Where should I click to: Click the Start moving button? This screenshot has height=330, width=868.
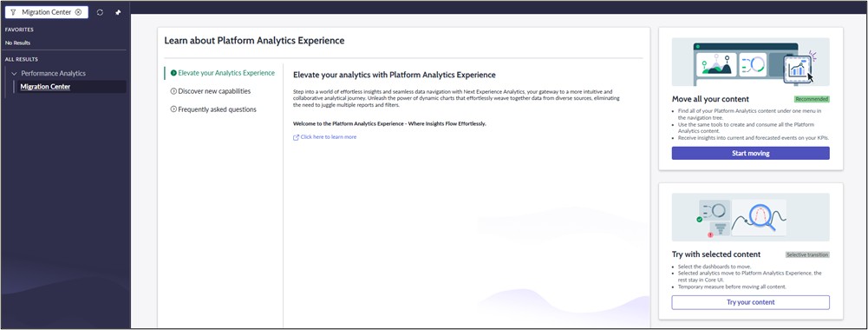[751, 153]
